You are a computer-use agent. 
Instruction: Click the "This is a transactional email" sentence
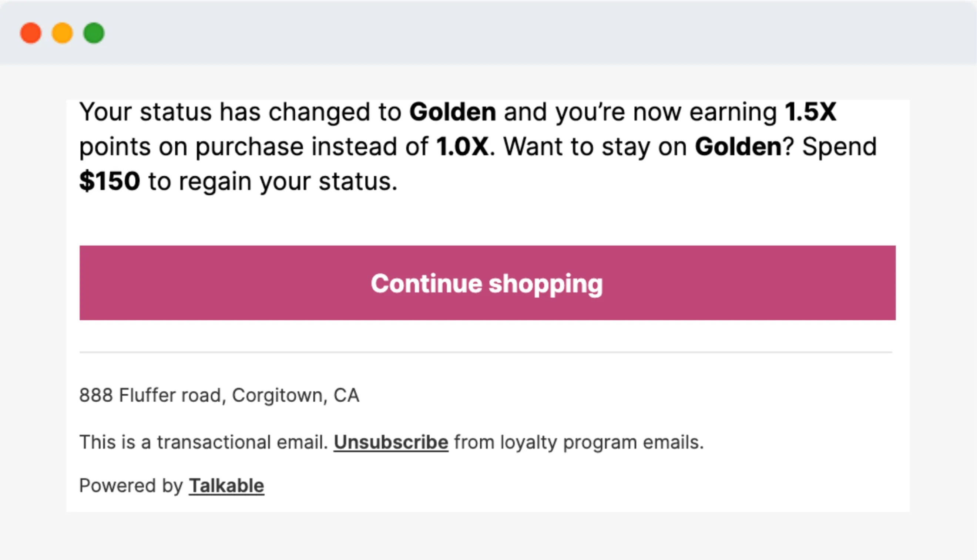[x=204, y=442]
